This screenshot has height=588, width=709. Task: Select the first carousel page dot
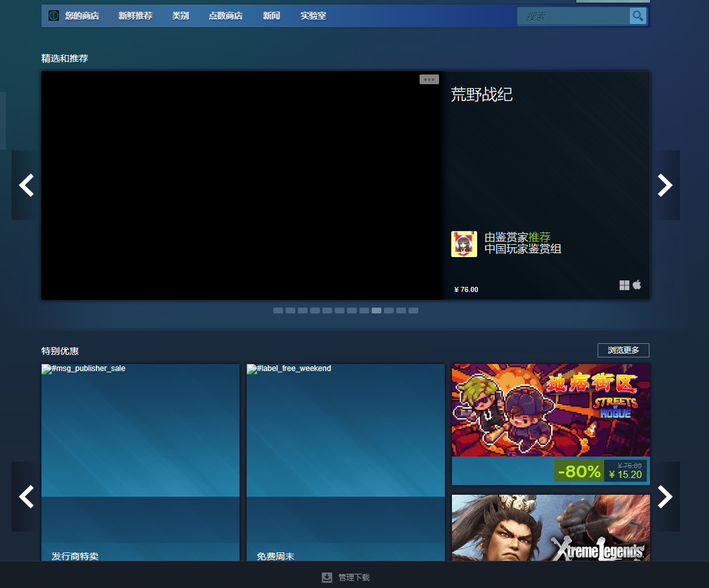tap(278, 311)
